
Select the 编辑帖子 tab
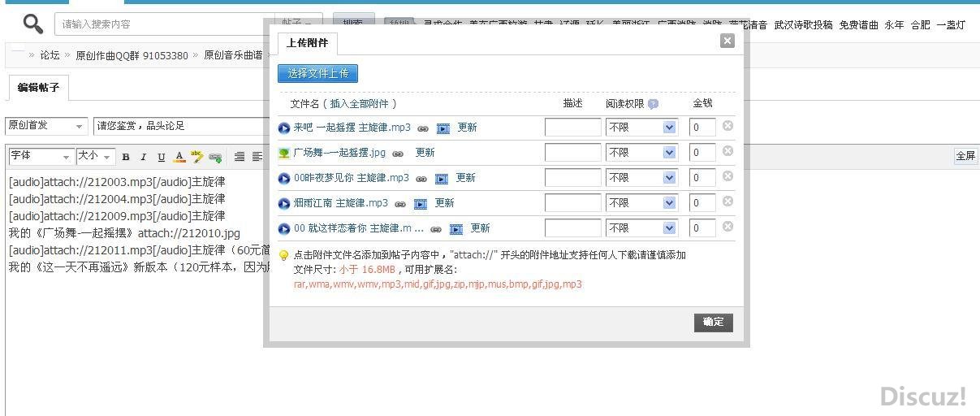(x=39, y=88)
